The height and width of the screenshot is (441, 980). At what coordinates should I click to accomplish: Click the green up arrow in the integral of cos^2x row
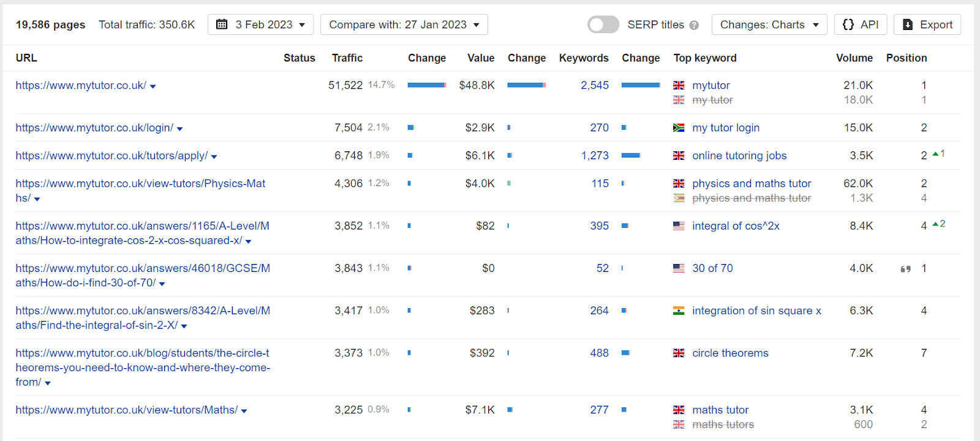click(936, 224)
